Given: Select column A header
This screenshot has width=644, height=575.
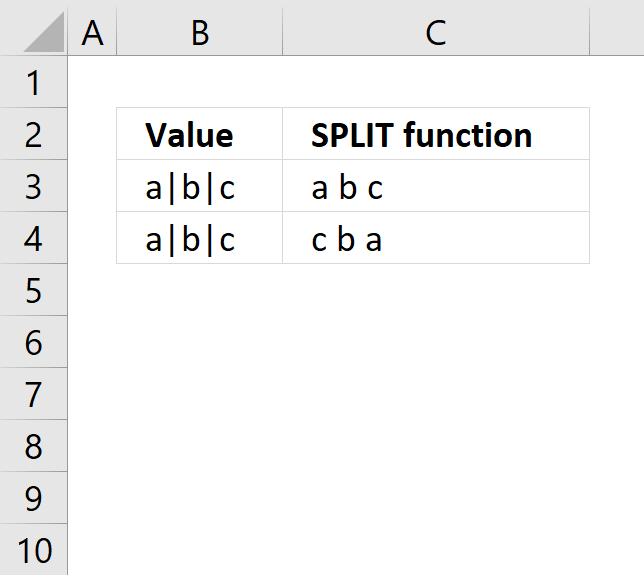Looking at the screenshot, I should [x=92, y=32].
